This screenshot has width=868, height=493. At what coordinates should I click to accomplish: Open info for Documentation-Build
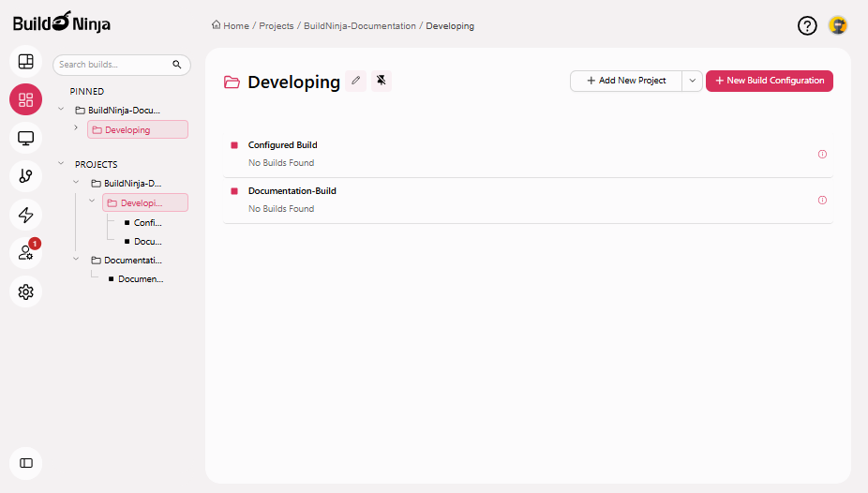pyautogui.click(x=822, y=201)
